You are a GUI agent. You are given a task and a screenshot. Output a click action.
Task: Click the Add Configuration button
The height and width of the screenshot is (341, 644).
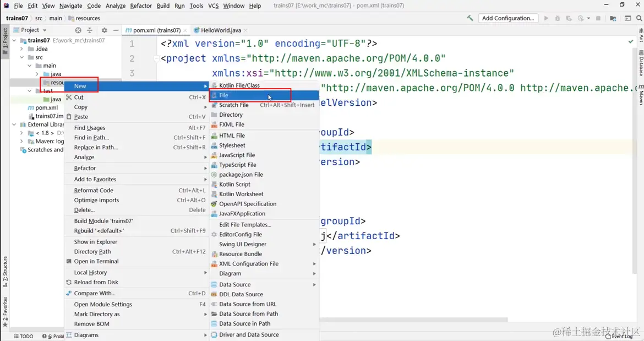(508, 18)
